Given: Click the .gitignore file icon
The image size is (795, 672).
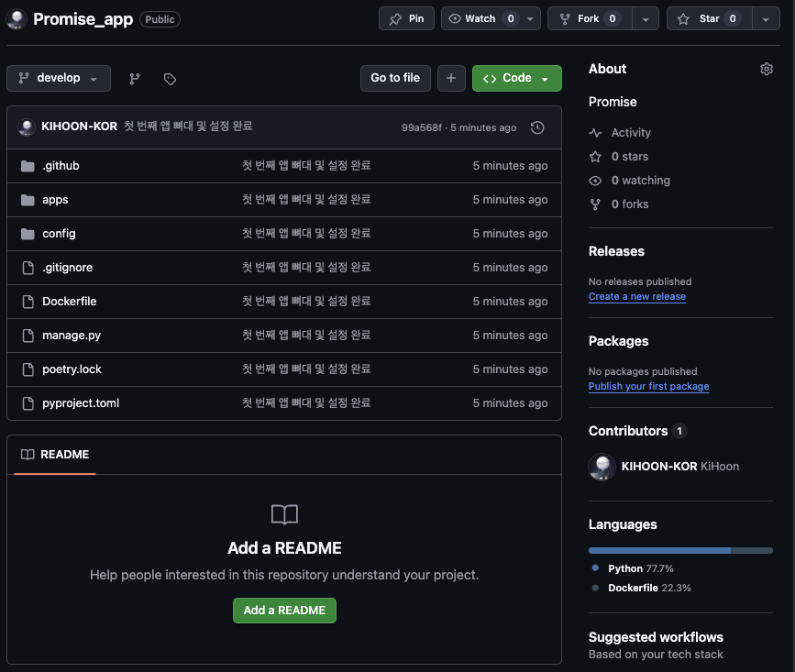Looking at the screenshot, I should coord(28,268).
